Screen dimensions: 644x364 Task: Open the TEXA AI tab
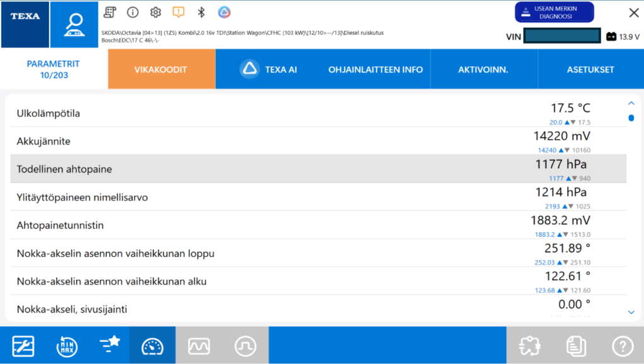click(x=269, y=69)
